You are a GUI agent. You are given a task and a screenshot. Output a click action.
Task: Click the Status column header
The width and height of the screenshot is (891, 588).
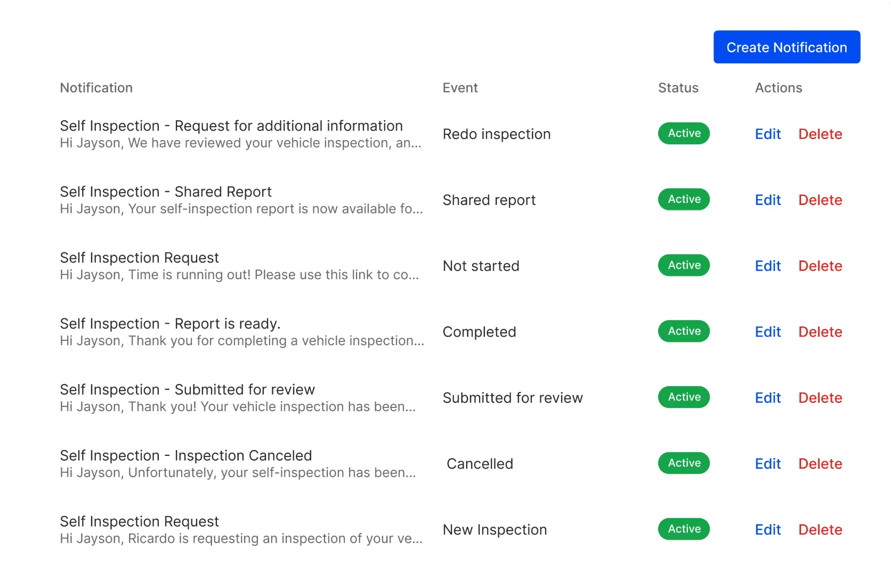pos(678,88)
